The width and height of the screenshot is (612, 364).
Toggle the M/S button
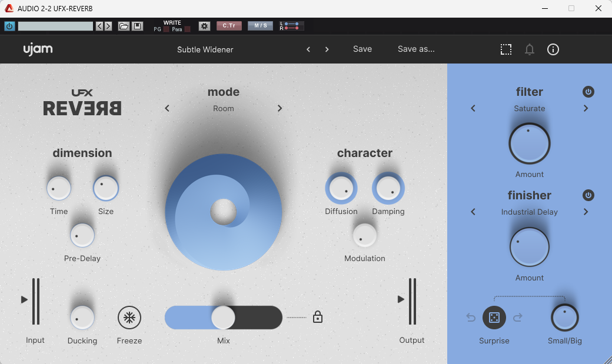(x=260, y=26)
